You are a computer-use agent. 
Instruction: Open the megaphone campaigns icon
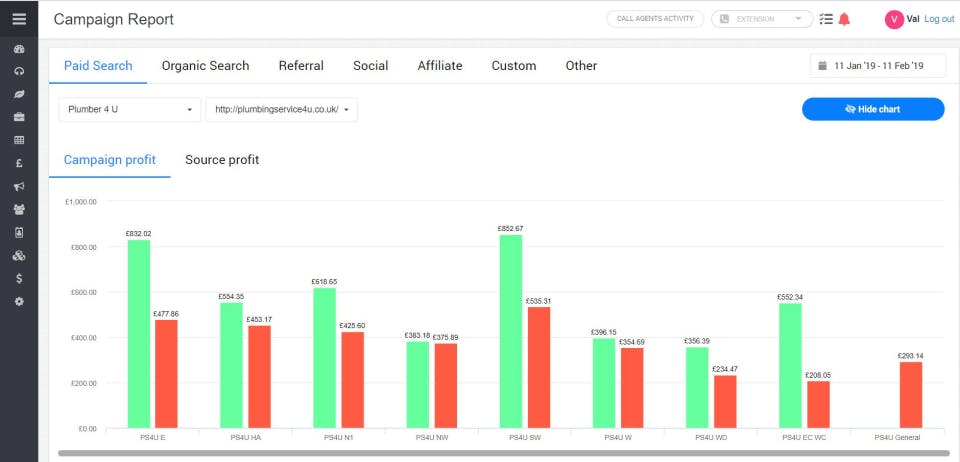(x=19, y=186)
